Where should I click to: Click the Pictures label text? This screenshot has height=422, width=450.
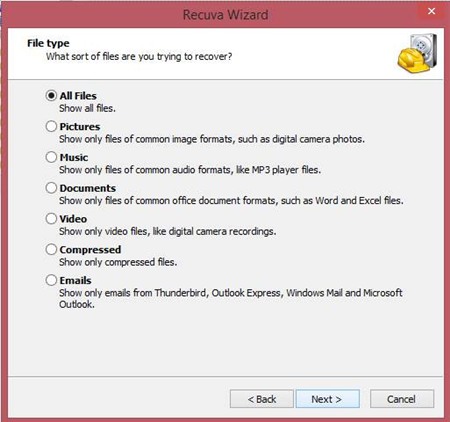[x=80, y=127]
